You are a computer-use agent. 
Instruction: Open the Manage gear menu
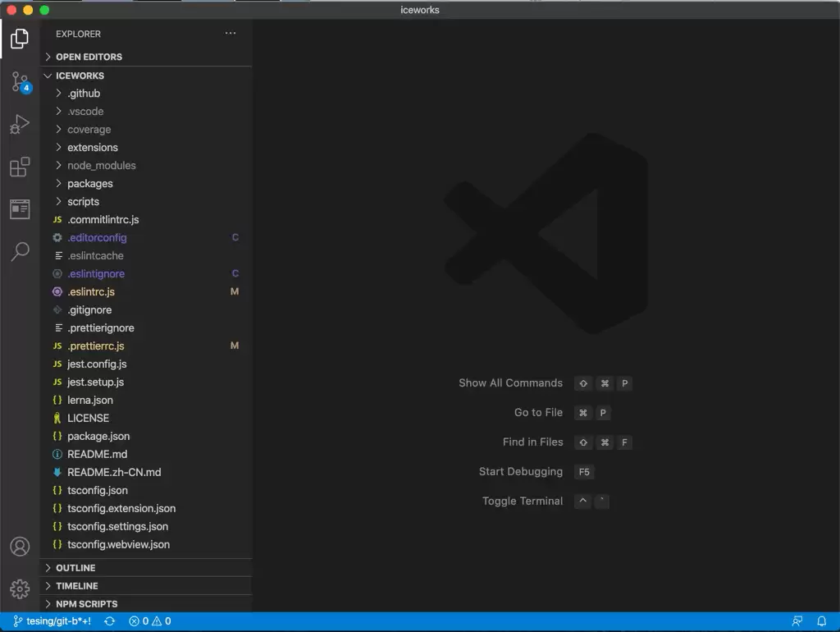coord(20,588)
